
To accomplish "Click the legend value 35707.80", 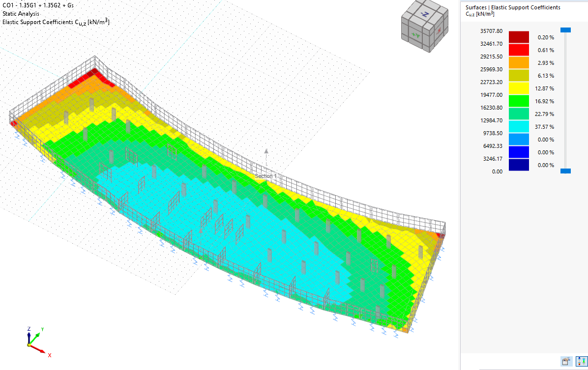I will tap(491, 30).
